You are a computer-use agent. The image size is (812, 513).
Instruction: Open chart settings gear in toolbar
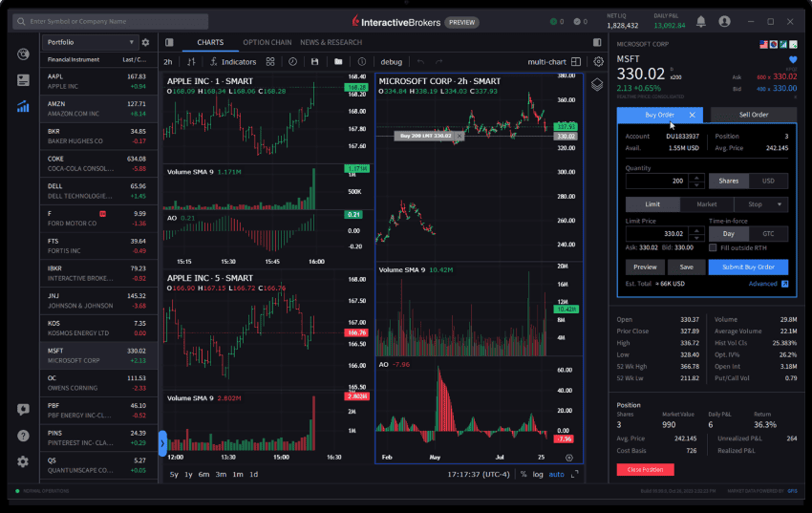pos(598,61)
